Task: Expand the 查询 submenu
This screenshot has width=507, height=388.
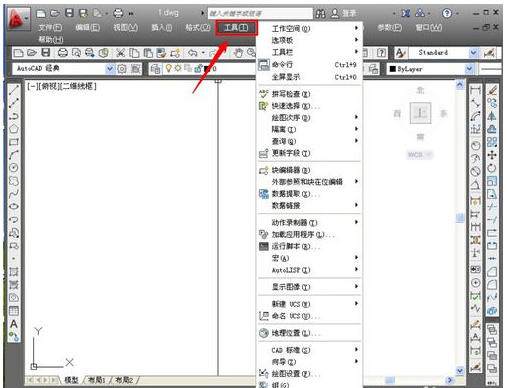Action: pyautogui.click(x=309, y=141)
